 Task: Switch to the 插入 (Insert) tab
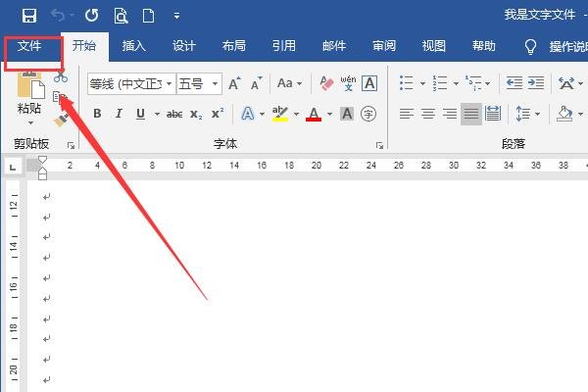click(x=134, y=46)
